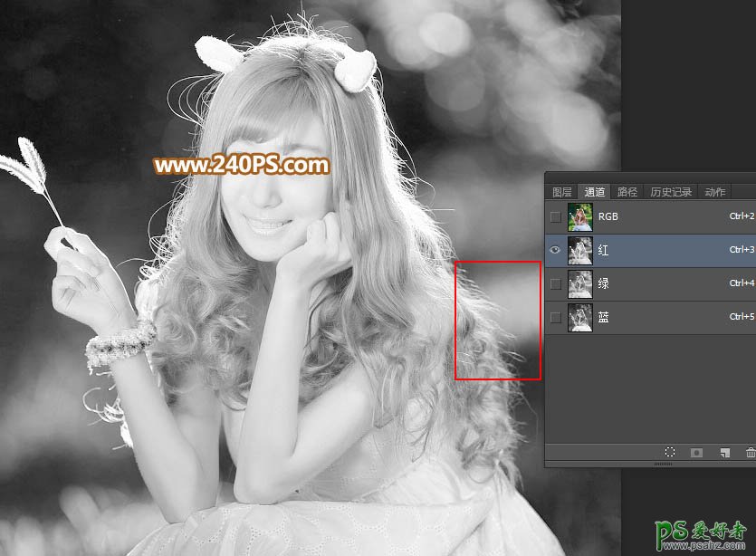The width and height of the screenshot is (756, 556).
Task: Click the RGB channel thumbnail
Action: pyautogui.click(x=580, y=217)
